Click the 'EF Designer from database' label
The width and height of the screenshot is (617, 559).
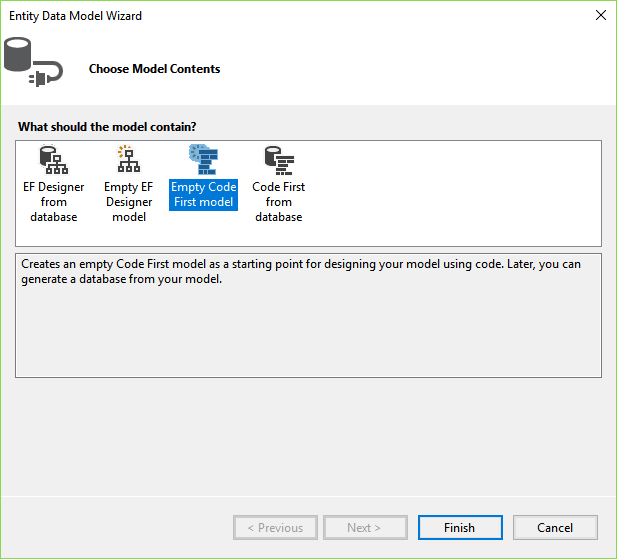54,202
